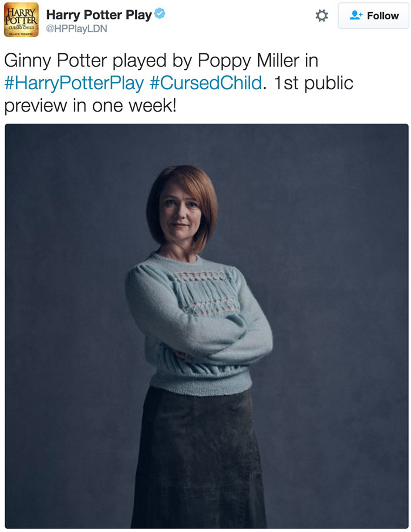Follow the Harry Potter Play account
Viewport: 411px width, 532px height.
point(373,16)
